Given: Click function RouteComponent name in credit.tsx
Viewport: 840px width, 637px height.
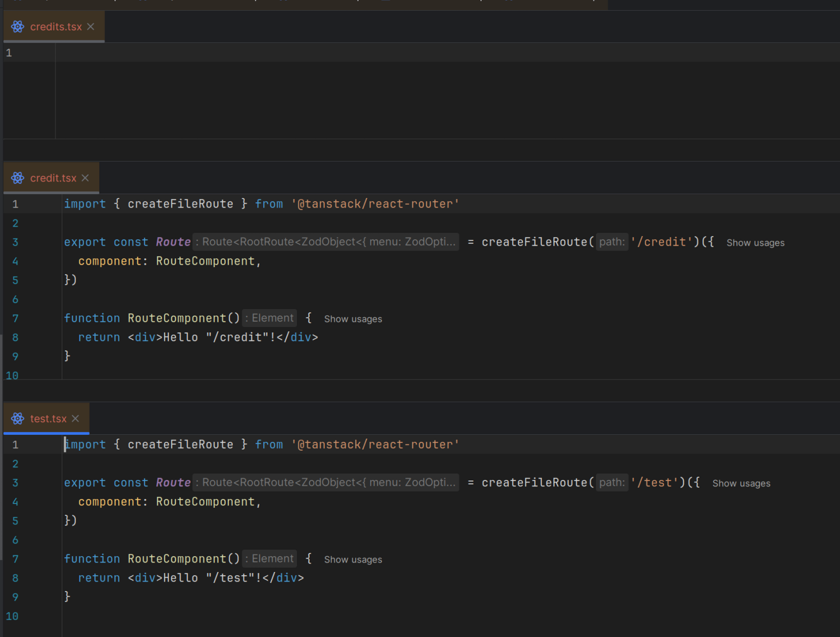Looking at the screenshot, I should [177, 318].
